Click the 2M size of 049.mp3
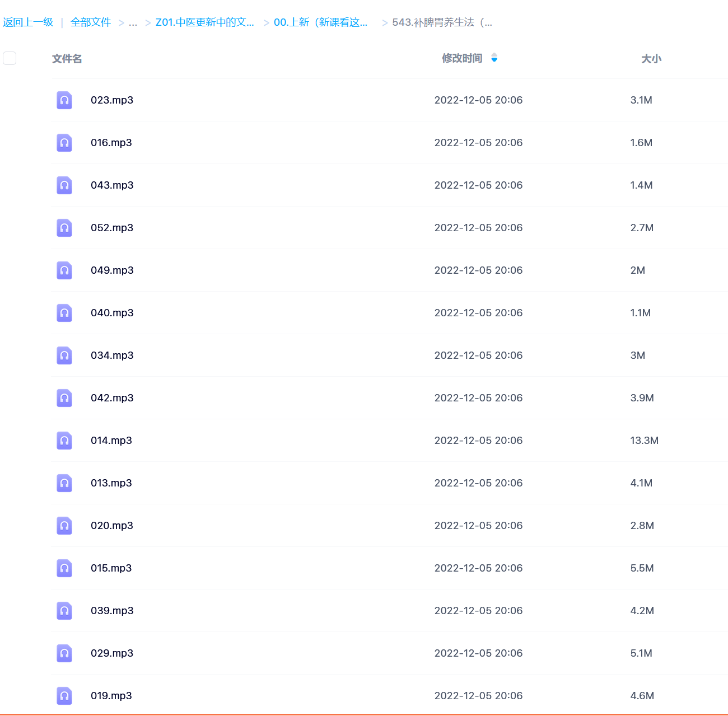This screenshot has height=716, width=728. pyautogui.click(x=638, y=270)
